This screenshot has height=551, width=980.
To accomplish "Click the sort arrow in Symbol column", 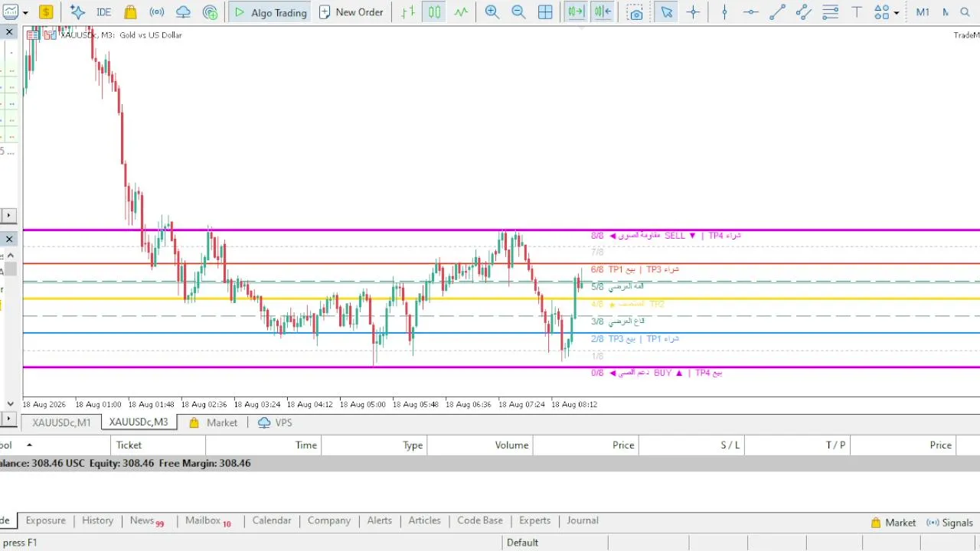I will point(29,445).
